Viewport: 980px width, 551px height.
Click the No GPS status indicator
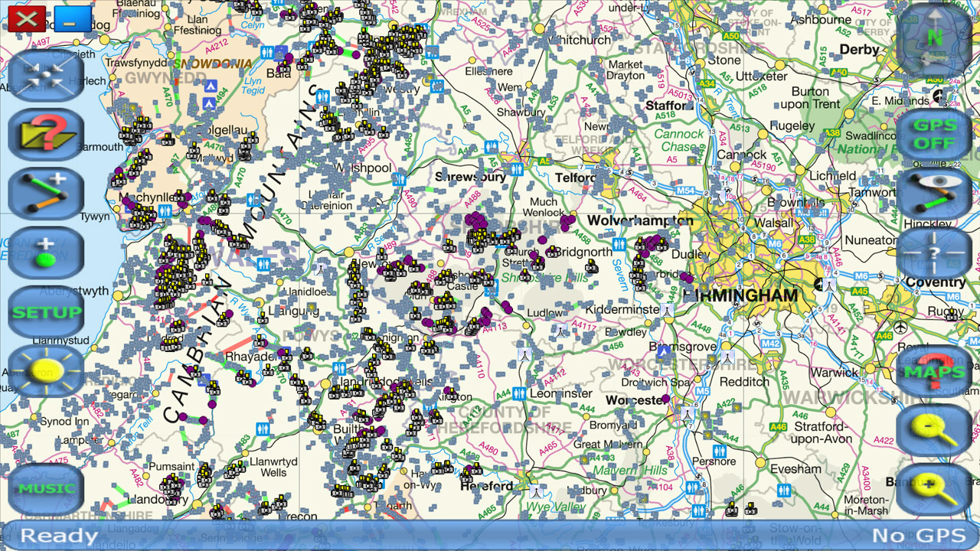tap(919, 536)
